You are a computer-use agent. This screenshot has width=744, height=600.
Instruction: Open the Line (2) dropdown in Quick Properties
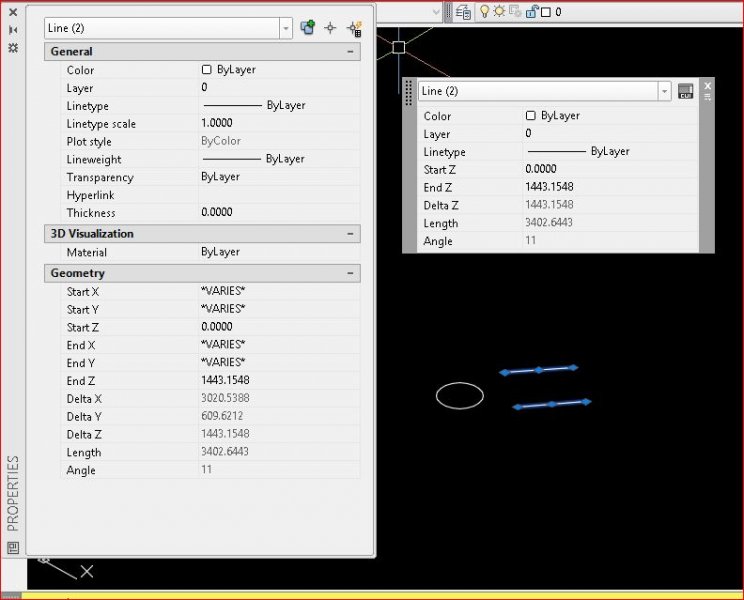pos(664,91)
